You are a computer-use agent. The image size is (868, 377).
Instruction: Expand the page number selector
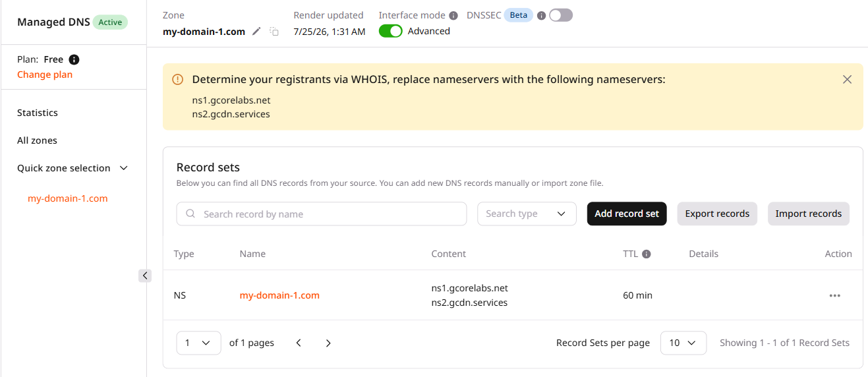[x=198, y=343]
